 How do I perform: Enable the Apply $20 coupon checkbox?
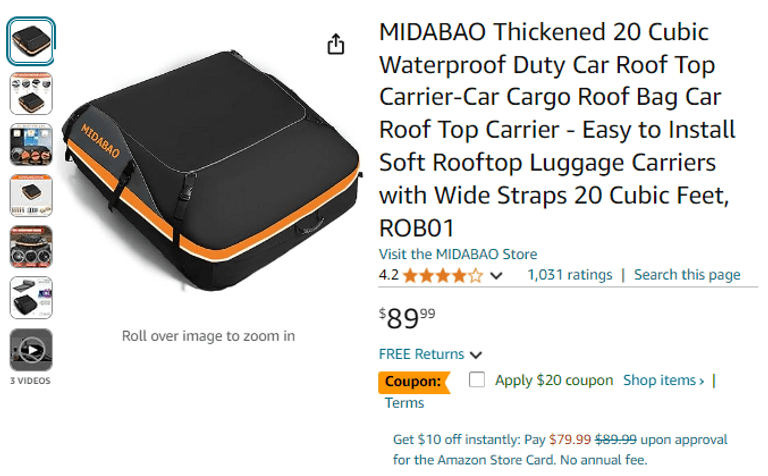pyautogui.click(x=477, y=380)
